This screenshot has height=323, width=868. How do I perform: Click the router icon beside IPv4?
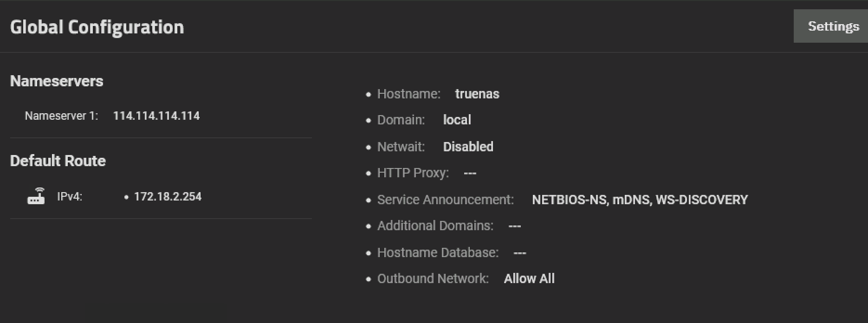[x=36, y=196]
